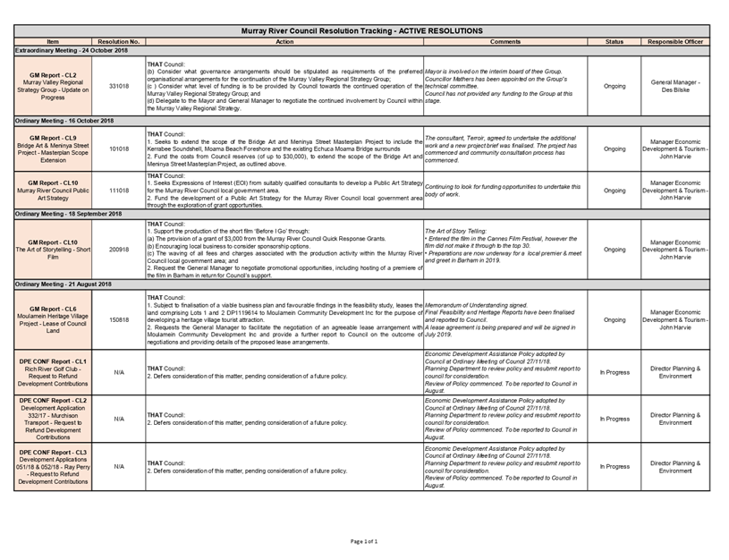This screenshot has height=560, width=729.
Task: Click N/A resolution cell in Rich River Golf Club row
Action: [x=119, y=372]
